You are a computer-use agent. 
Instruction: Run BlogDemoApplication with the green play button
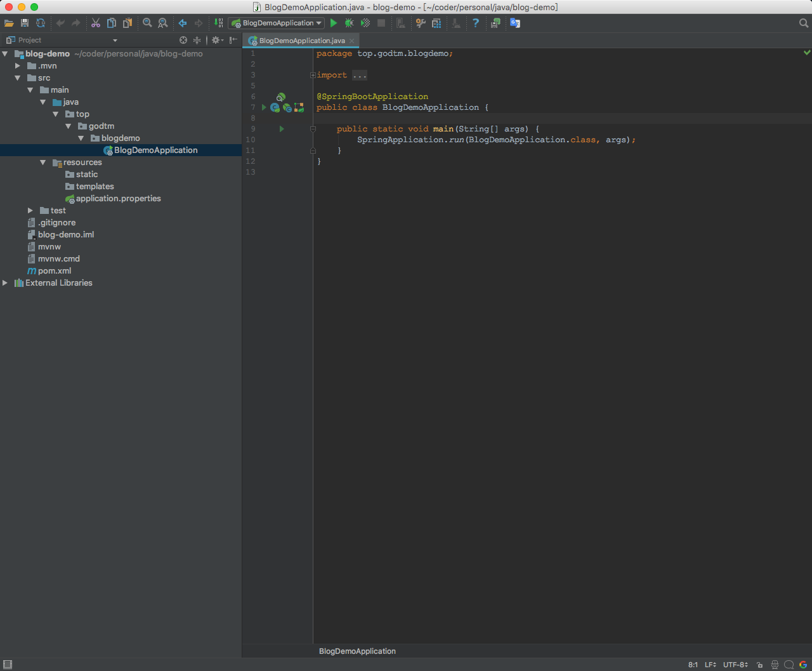[x=334, y=23]
